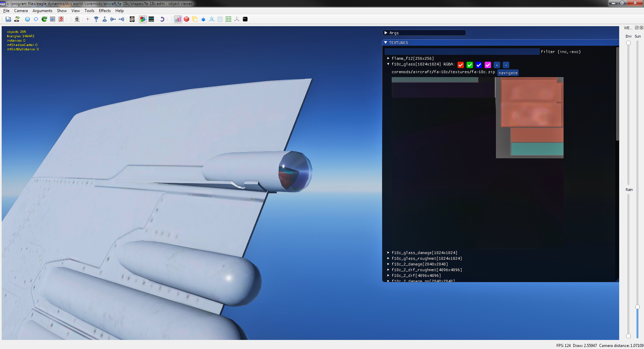
Task: Click the green reload arrow icon
Action: click(x=44, y=19)
